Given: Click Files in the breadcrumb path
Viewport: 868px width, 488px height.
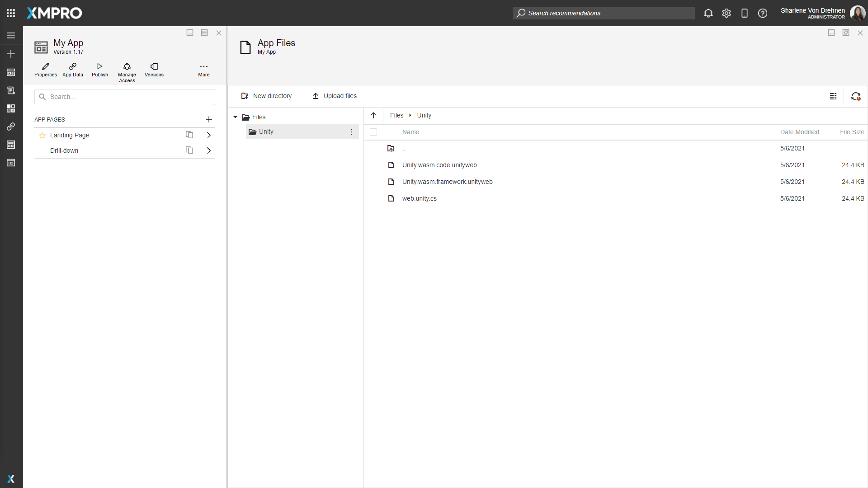Looking at the screenshot, I should coord(396,116).
